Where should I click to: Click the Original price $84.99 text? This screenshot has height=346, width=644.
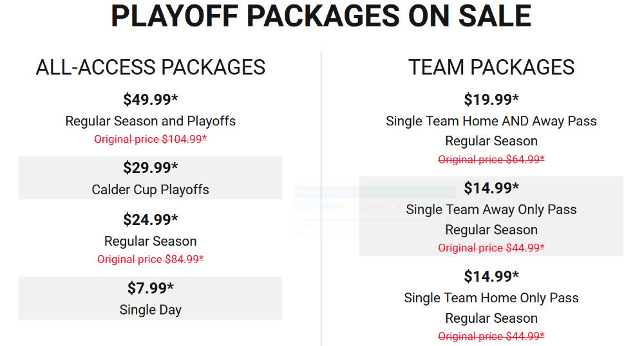tap(150, 260)
